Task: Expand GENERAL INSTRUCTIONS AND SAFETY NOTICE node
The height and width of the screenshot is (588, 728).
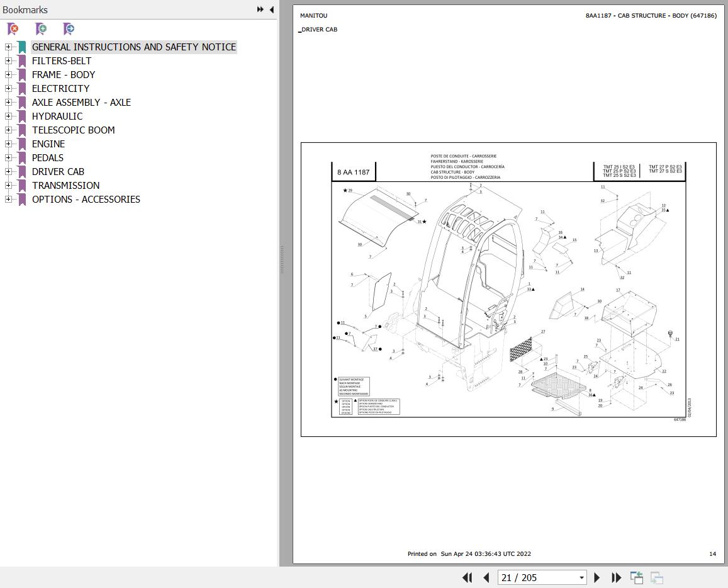Action: point(8,47)
